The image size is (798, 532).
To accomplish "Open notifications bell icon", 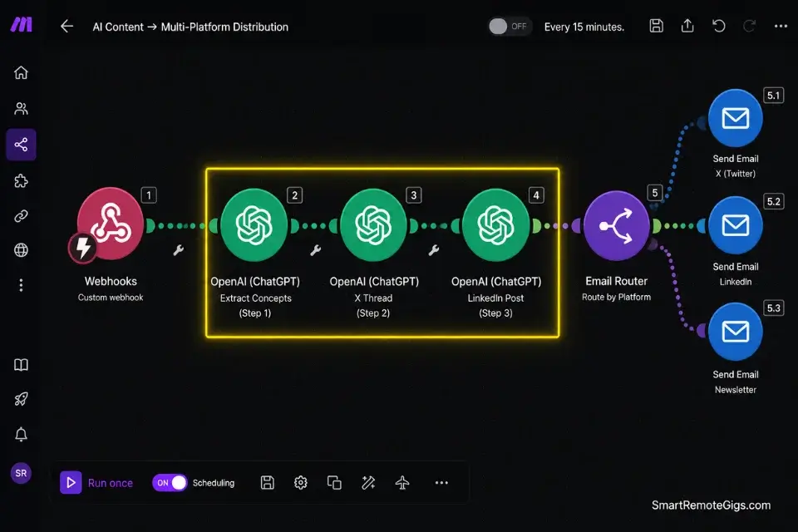I will [21, 434].
